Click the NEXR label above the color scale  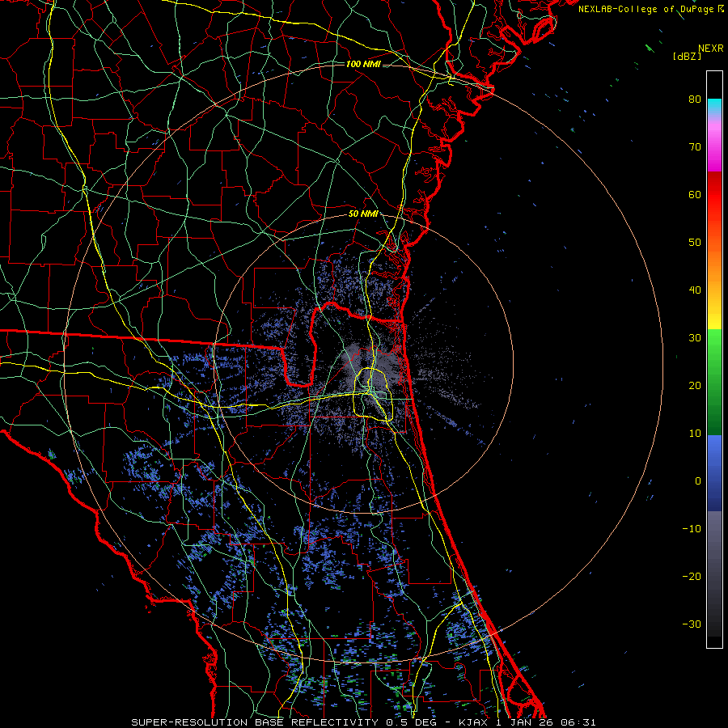tap(710, 49)
